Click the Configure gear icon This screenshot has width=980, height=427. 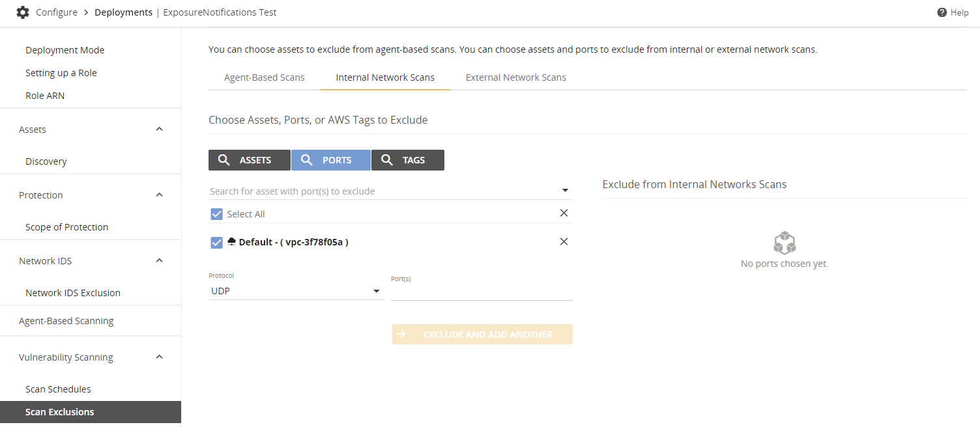click(23, 12)
